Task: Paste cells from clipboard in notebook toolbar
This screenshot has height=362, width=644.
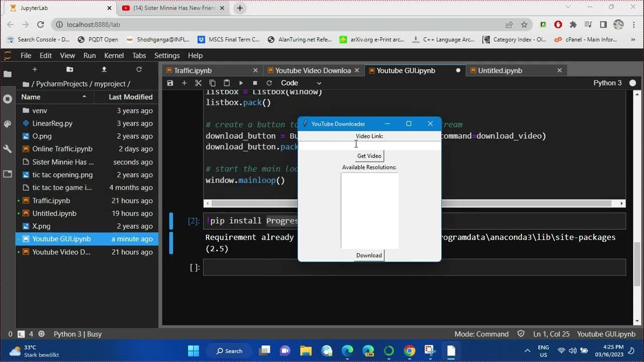Action: (226, 83)
